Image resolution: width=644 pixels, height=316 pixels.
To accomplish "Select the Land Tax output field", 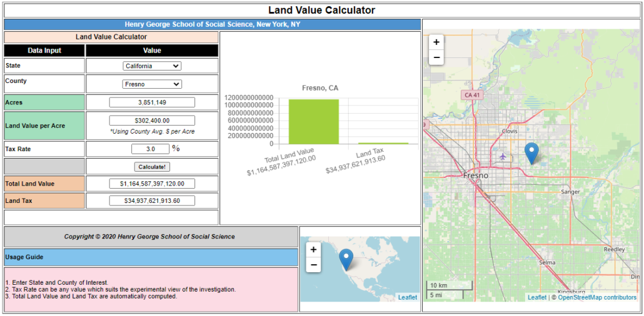I will pyautogui.click(x=152, y=200).
